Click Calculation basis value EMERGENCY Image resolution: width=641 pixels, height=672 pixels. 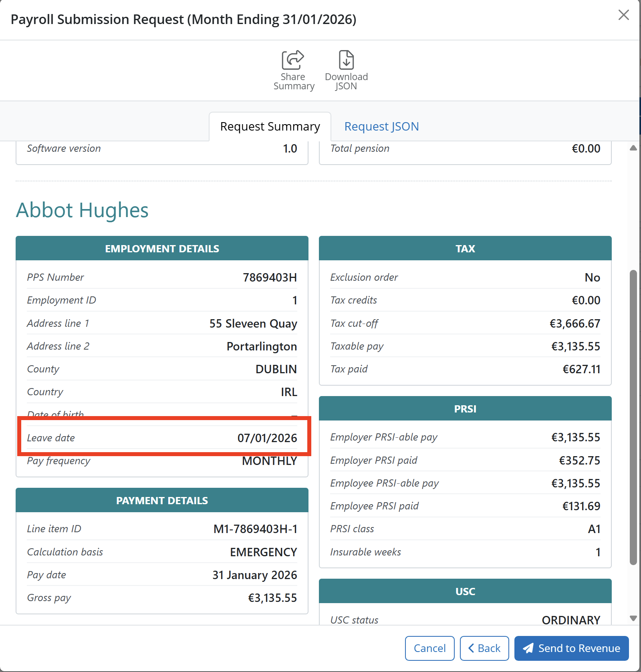pos(263,552)
